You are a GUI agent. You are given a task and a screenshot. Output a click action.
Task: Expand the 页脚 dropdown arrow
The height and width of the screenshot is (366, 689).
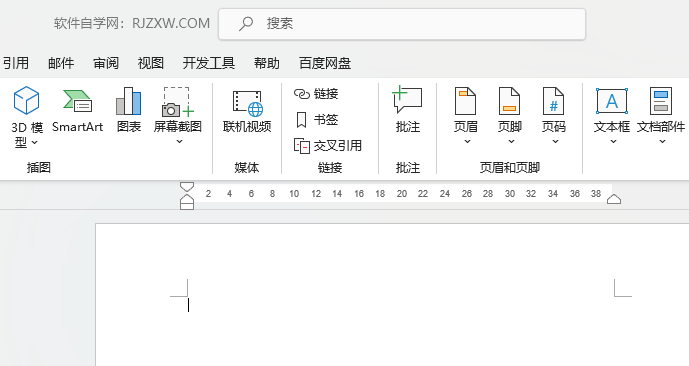tap(511, 141)
